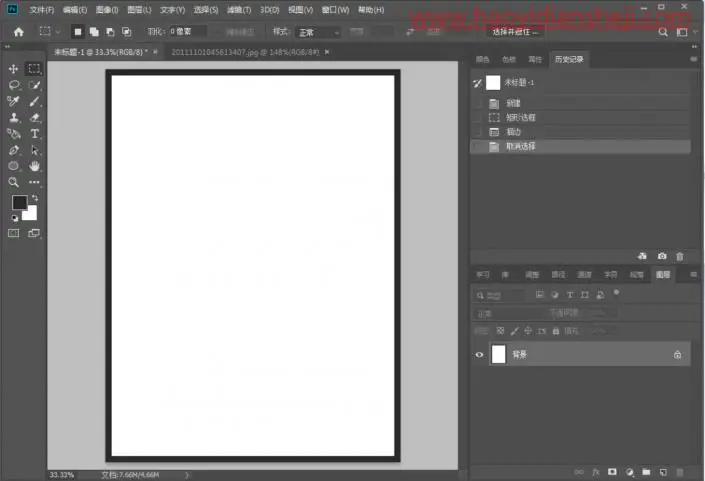
Task: Reset default foreground and background colors
Action: click(x=14, y=218)
